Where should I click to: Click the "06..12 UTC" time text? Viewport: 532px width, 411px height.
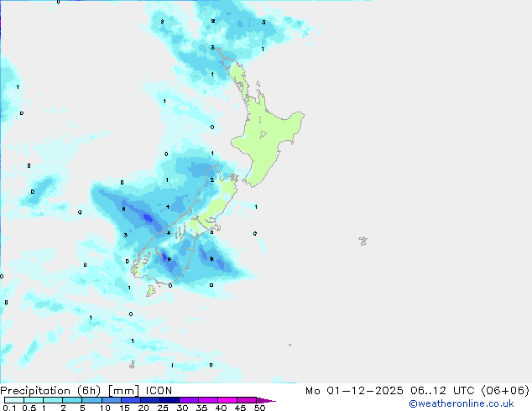(442, 391)
